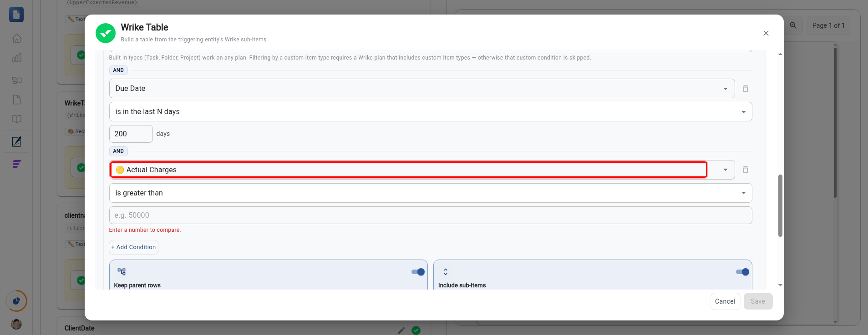The width and height of the screenshot is (868, 335).
Task: Delete the Actual Charges condition
Action: pyautogui.click(x=746, y=170)
